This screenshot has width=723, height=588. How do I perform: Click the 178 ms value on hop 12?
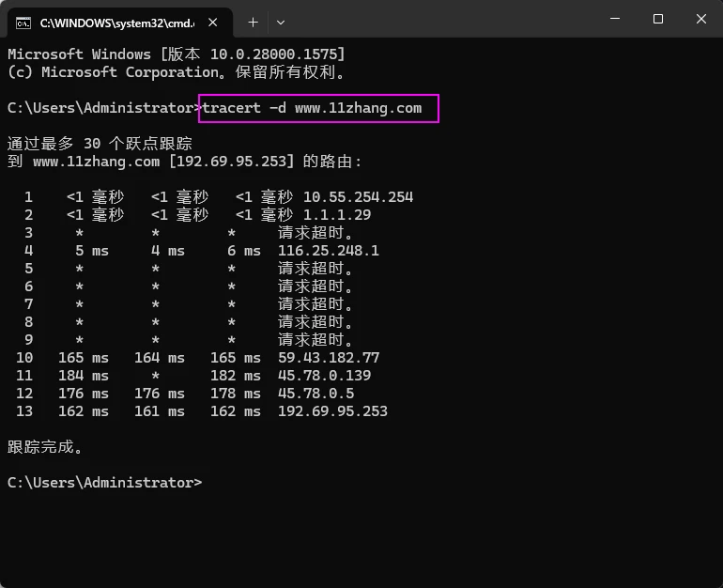(236, 394)
